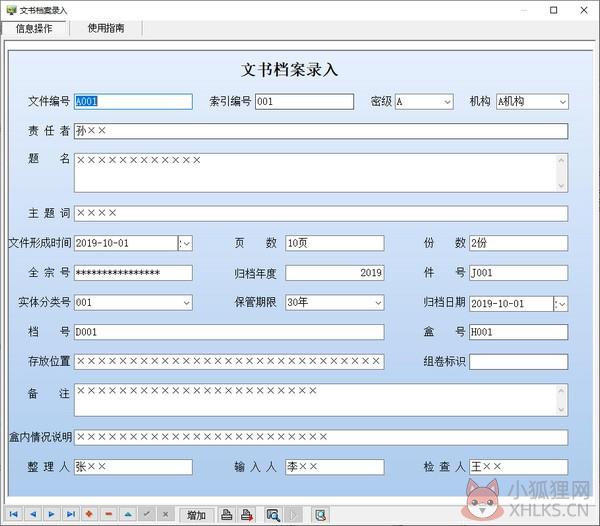Expand the 机构 dropdown

coord(562,102)
